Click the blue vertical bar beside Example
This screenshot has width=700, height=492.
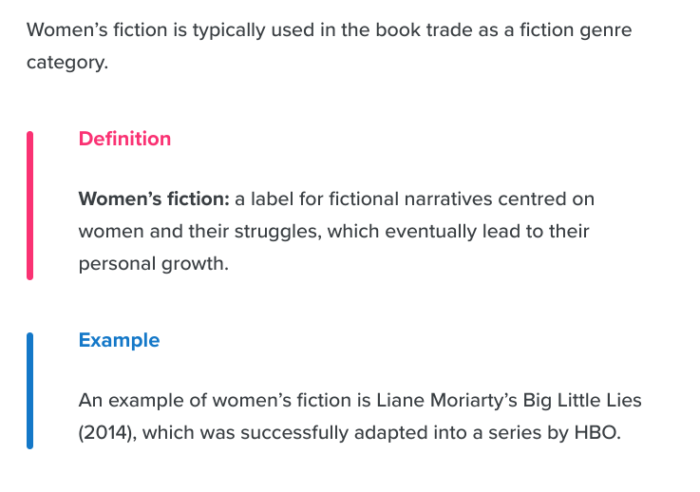point(30,390)
